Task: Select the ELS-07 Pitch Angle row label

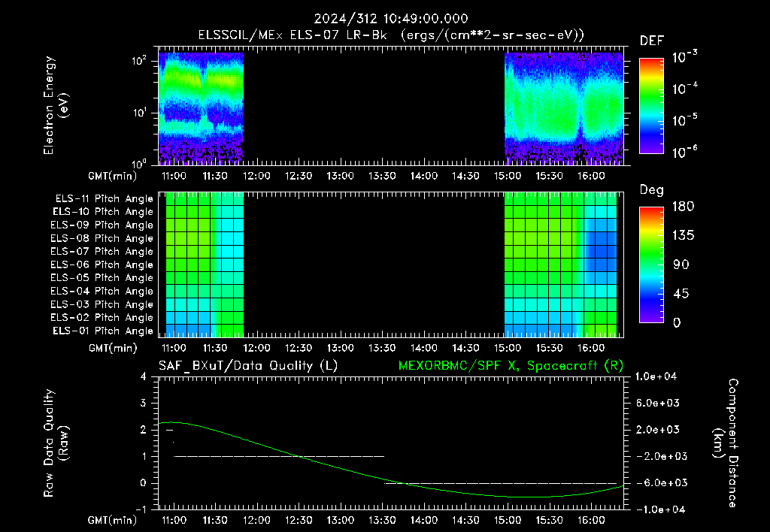Action: tap(102, 251)
